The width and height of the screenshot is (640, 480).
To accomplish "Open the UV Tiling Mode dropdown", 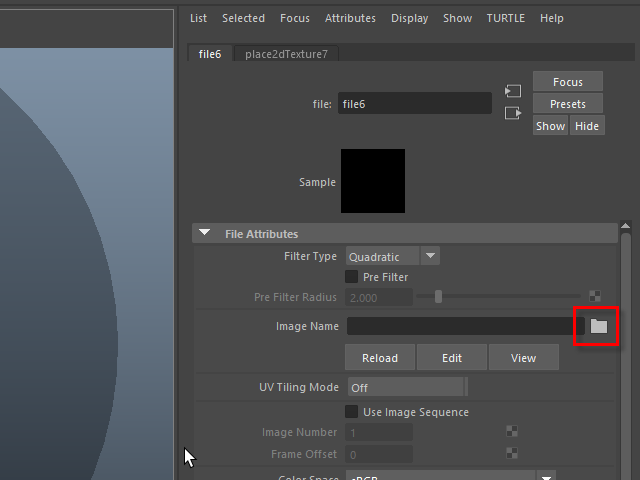I will pos(406,387).
